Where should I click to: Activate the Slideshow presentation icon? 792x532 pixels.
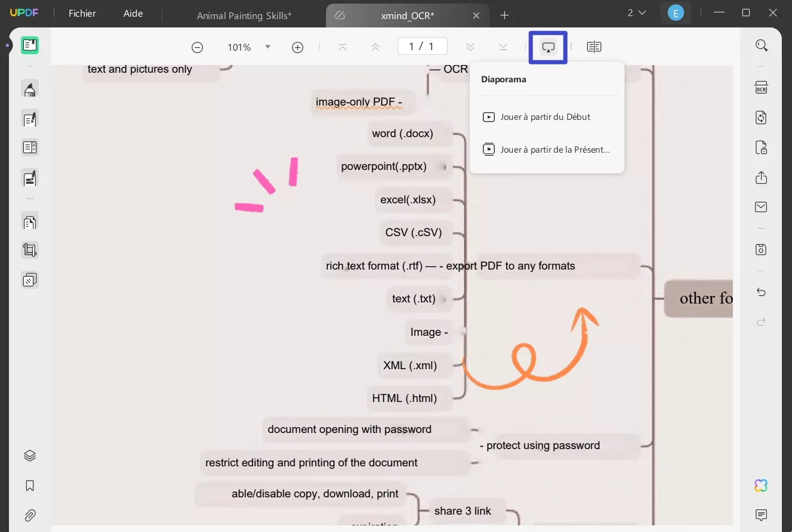coord(547,47)
